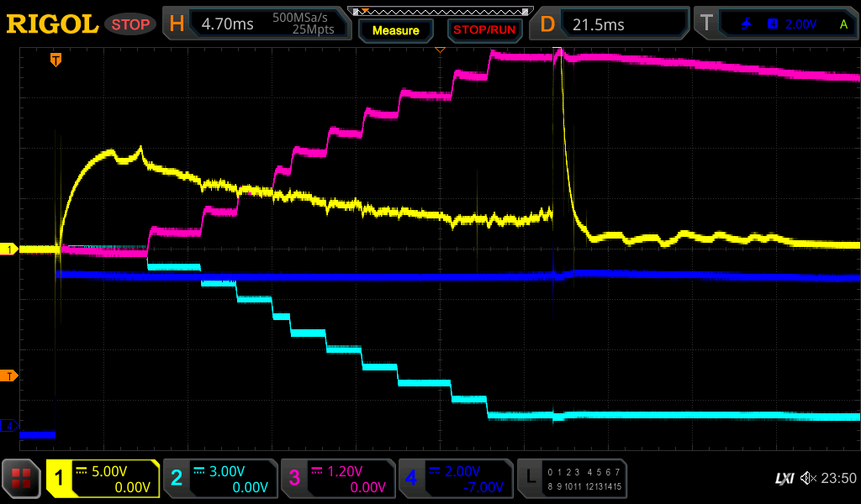Click the channel 1 ground reference marker

click(x=10, y=249)
